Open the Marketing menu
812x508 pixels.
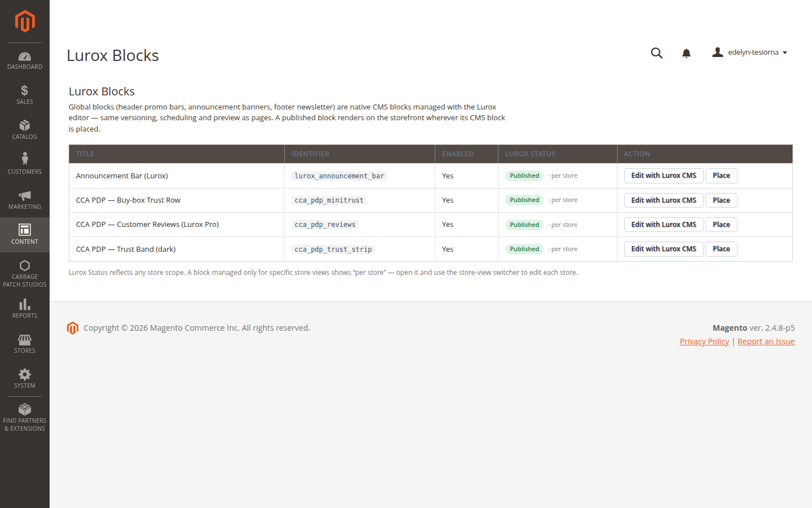[x=25, y=200]
